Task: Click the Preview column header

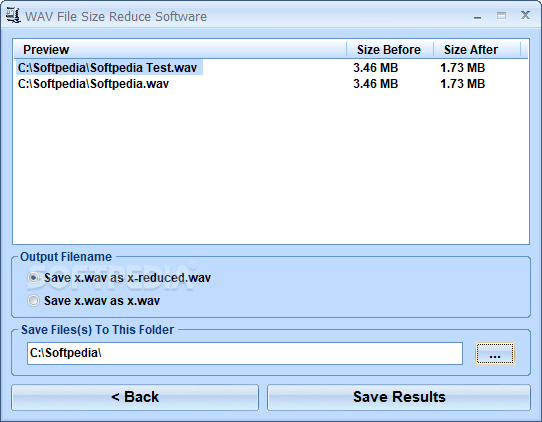Action: (x=180, y=50)
